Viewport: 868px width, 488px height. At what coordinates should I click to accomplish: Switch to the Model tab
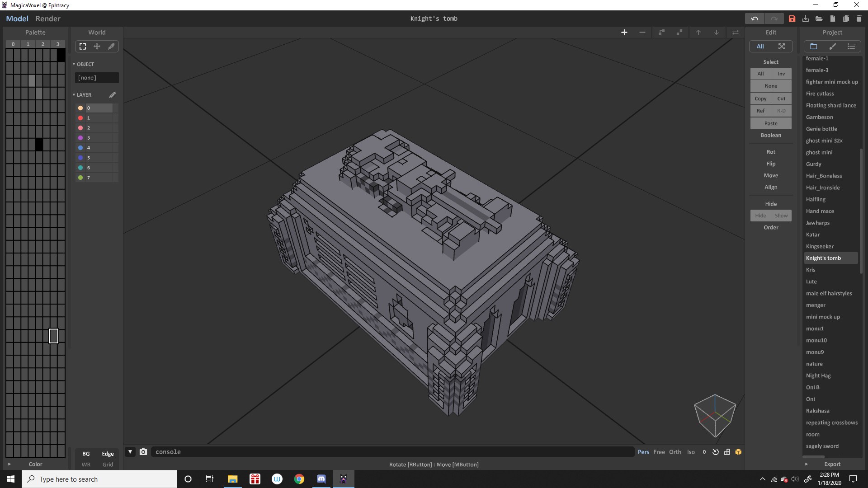(x=17, y=19)
